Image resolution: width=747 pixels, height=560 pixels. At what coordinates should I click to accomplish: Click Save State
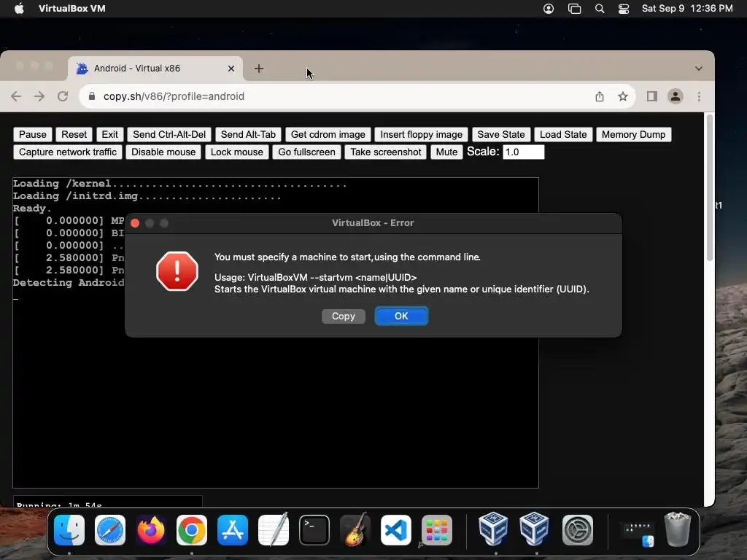coord(500,135)
